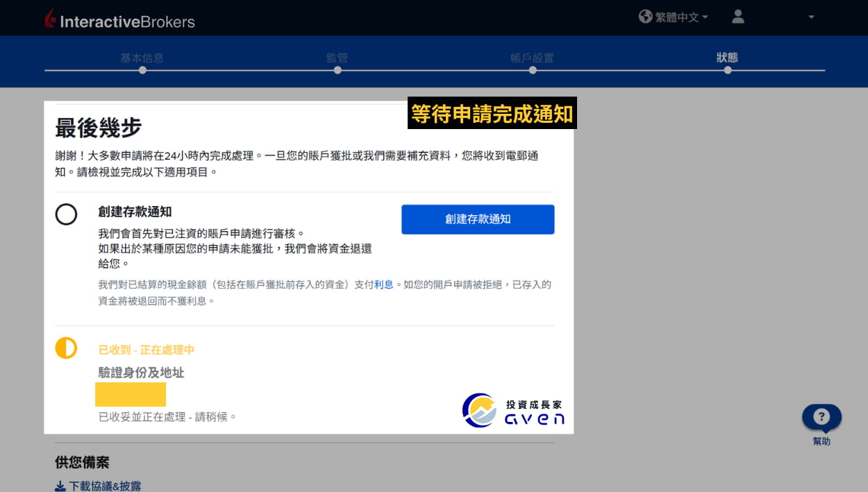Open the 幫助 question mark button
This screenshot has height=492, width=868.
coord(821,418)
